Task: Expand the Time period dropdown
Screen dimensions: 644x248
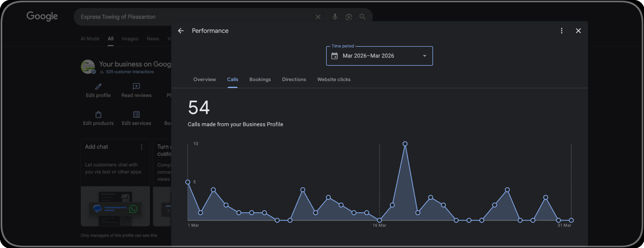Action: coord(379,56)
